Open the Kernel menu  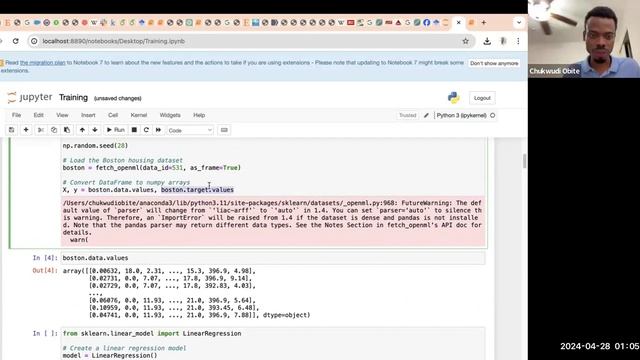tap(139, 115)
